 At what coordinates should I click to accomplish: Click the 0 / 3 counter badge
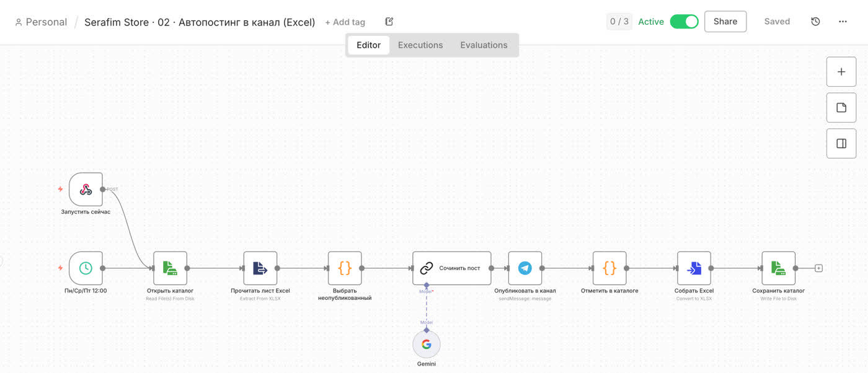tap(619, 22)
